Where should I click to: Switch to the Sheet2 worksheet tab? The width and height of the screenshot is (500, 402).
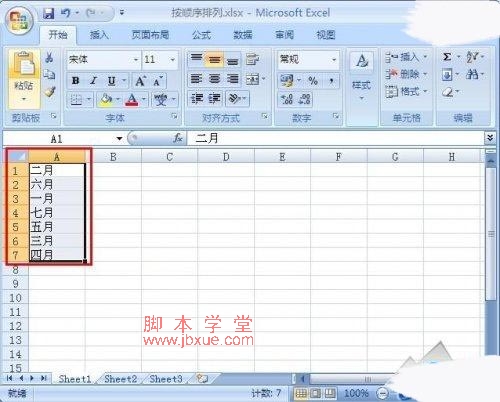coord(120,379)
